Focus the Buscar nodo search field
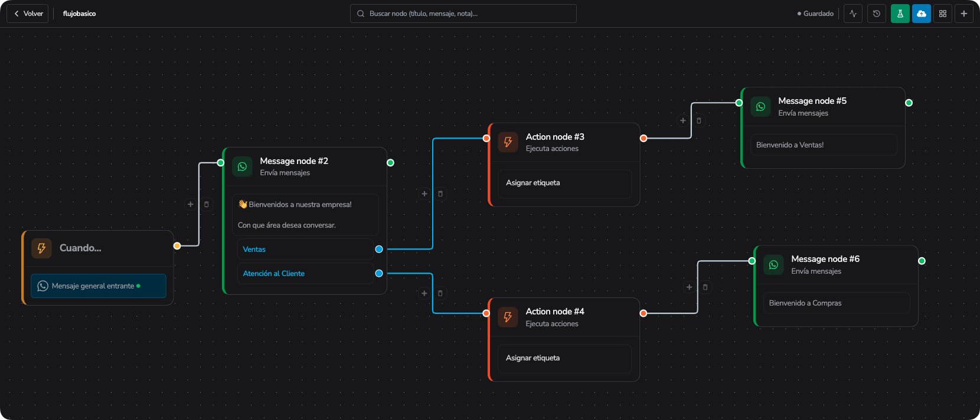980x420 pixels. pos(463,14)
